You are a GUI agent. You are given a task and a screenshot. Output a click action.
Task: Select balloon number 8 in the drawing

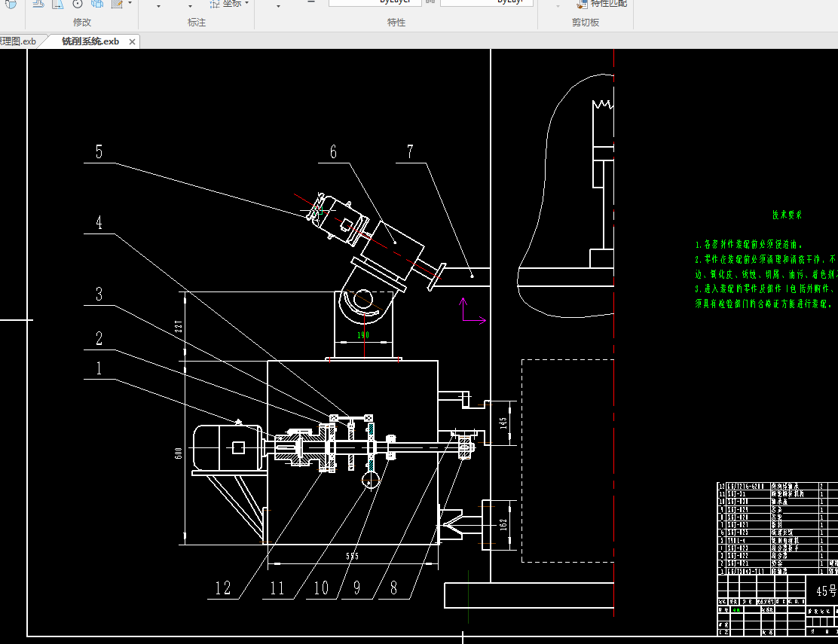tap(394, 588)
